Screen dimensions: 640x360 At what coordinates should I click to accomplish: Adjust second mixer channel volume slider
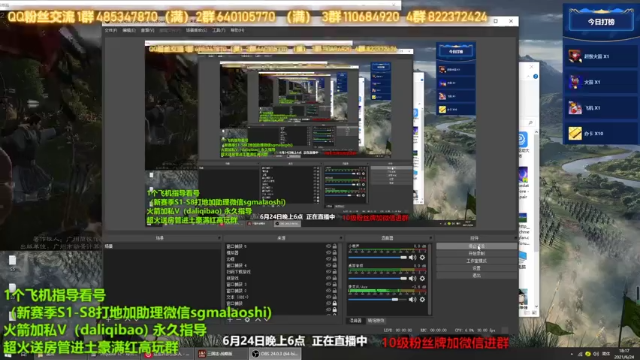(x=378, y=278)
